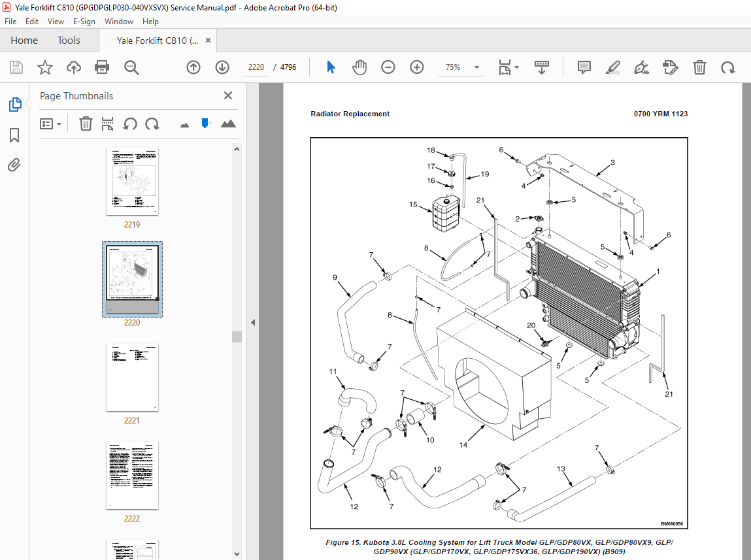The width and height of the screenshot is (751, 560).
Task: Click thumbnails scrollbar down arrow
Action: coord(237,553)
